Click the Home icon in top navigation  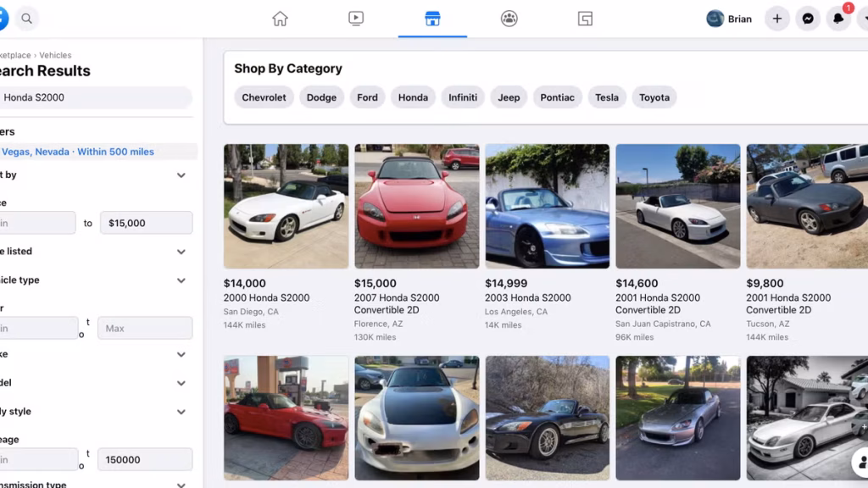point(280,18)
